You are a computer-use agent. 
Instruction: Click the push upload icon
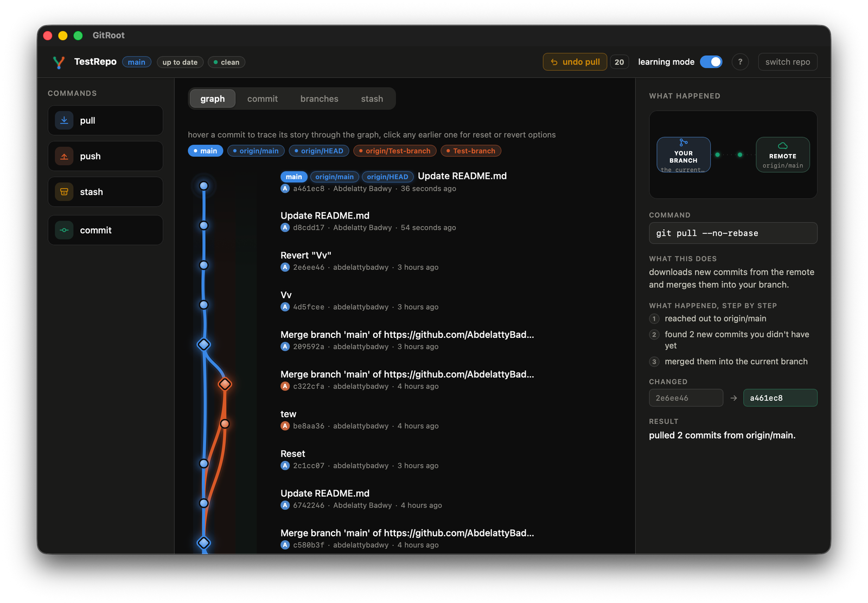(x=64, y=156)
